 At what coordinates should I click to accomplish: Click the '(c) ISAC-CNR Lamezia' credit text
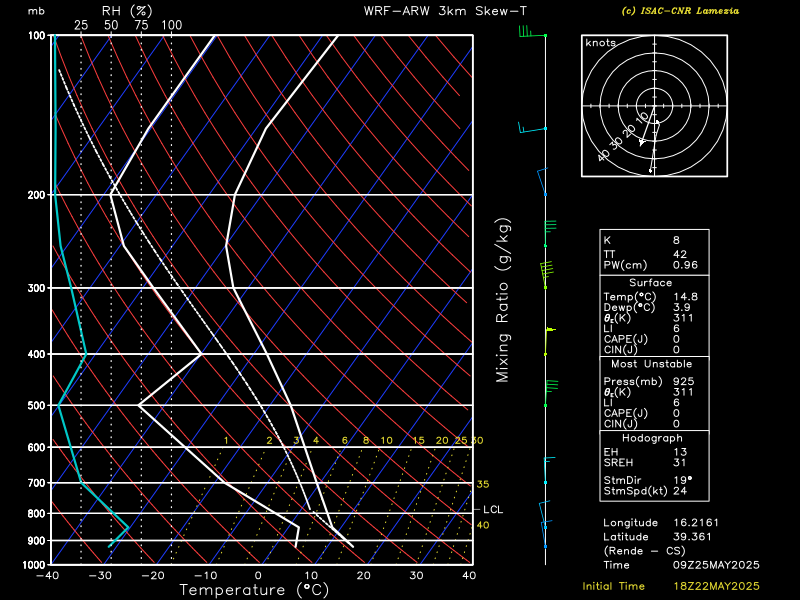click(x=680, y=11)
